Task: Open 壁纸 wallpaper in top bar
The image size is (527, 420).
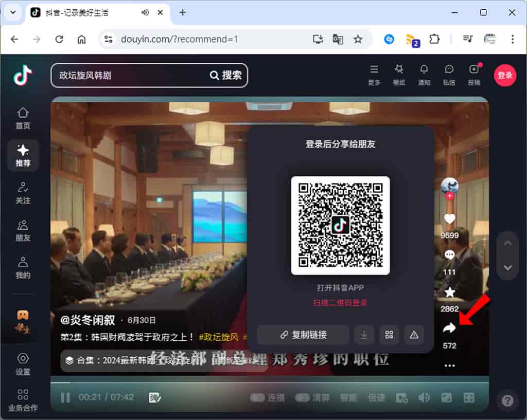Action: (x=399, y=75)
